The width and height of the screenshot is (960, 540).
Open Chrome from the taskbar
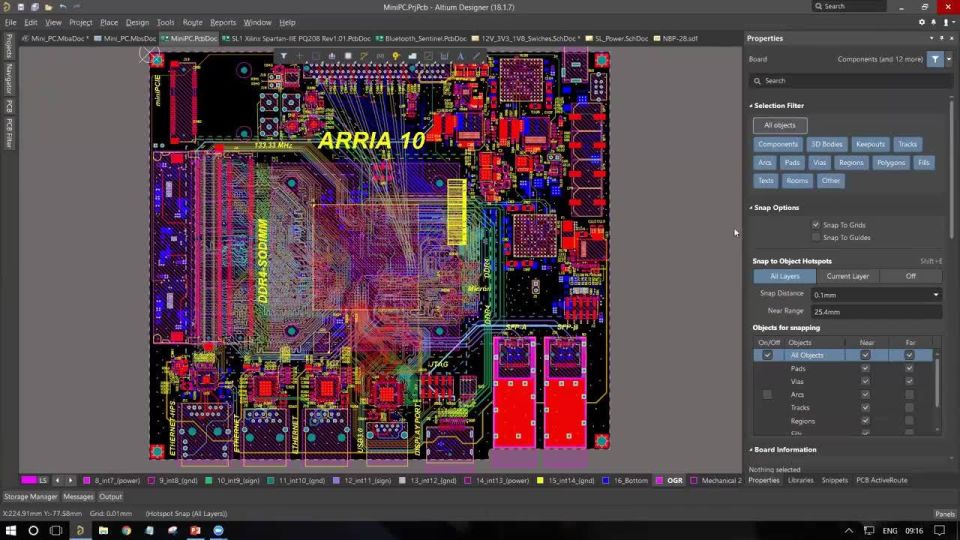point(126,530)
